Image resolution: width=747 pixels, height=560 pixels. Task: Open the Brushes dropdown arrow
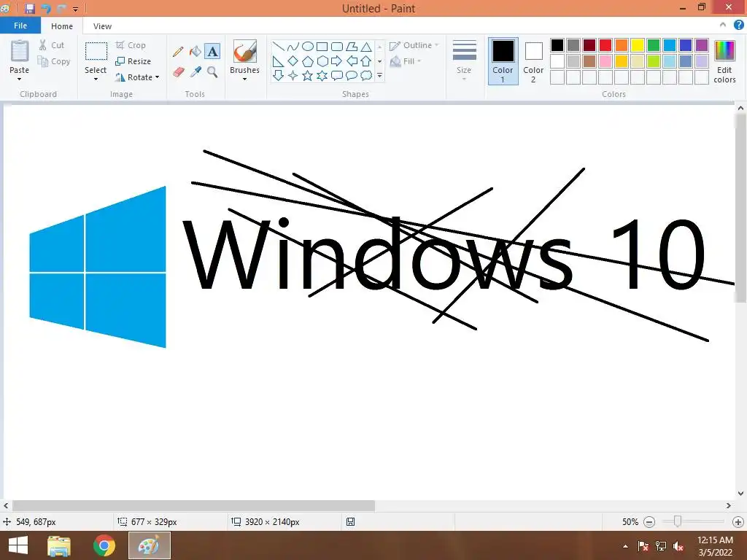tap(244, 79)
